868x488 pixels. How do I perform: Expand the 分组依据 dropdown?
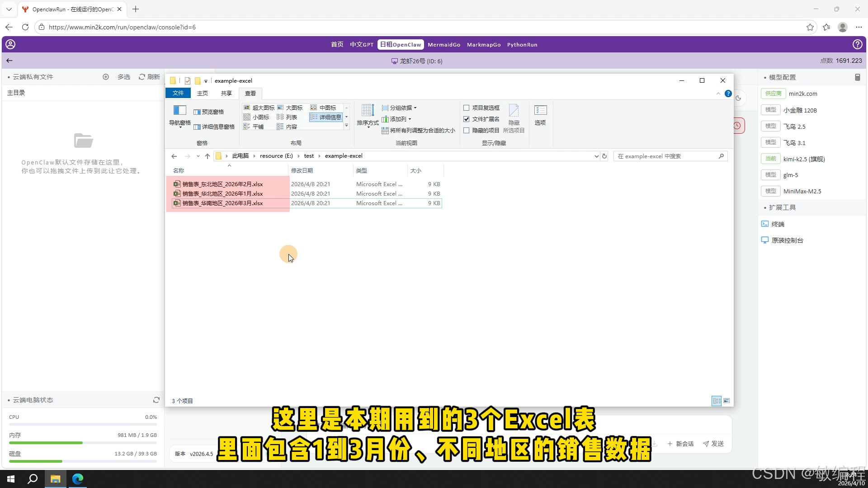[x=399, y=108]
